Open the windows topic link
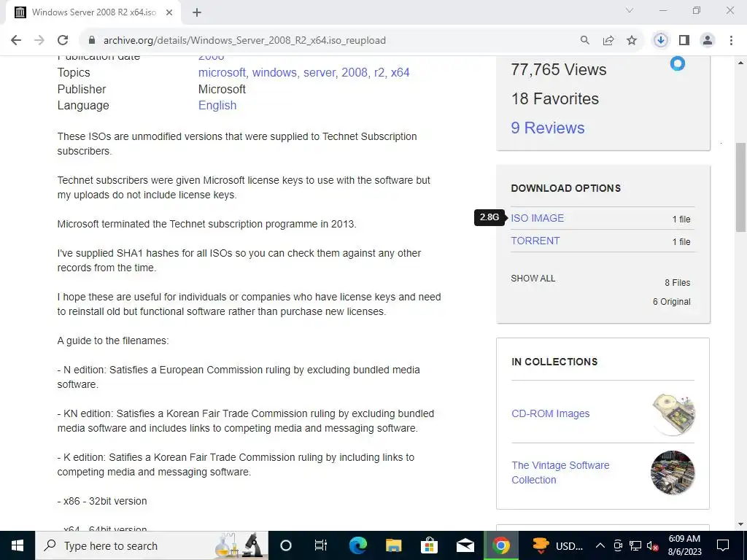This screenshot has width=747, height=560. pyautogui.click(x=275, y=72)
